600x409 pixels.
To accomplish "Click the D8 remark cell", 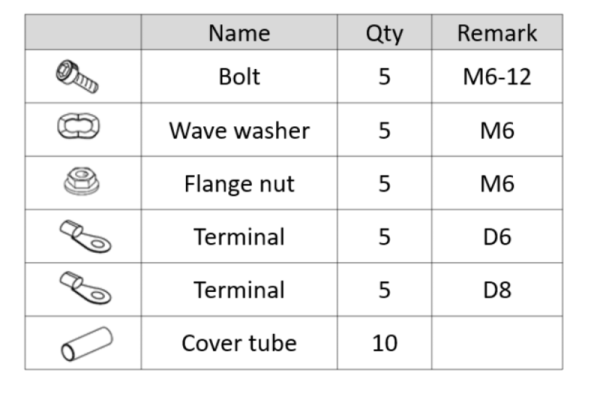I will click(x=496, y=290).
